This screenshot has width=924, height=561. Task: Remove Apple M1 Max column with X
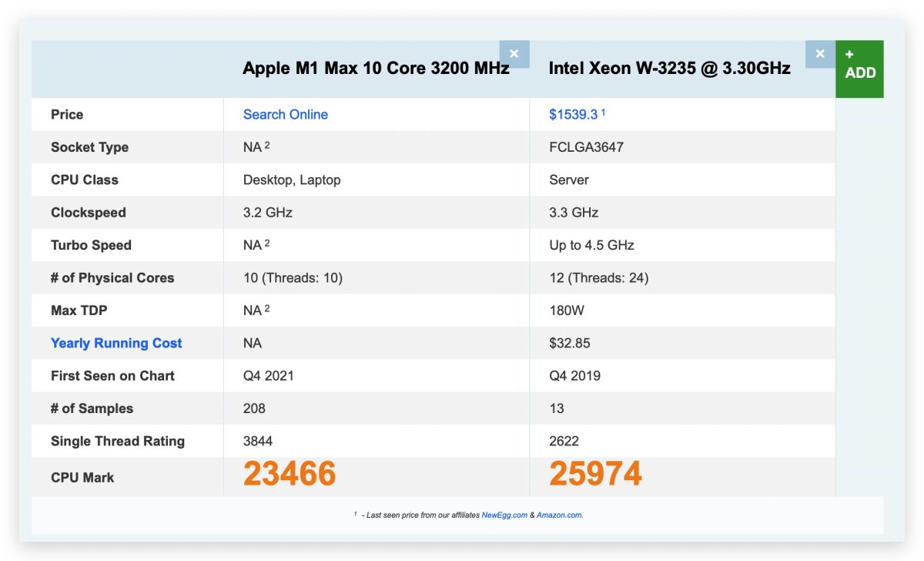pyautogui.click(x=514, y=54)
